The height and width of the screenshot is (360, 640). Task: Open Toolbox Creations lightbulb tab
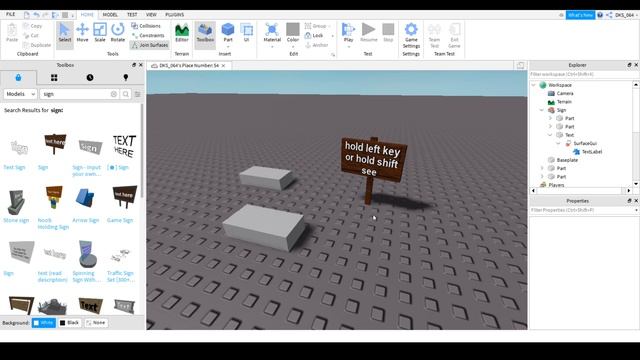coord(126,78)
